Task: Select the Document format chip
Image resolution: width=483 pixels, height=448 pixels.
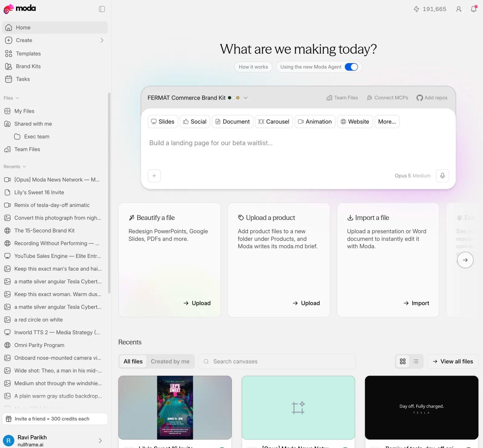Action: tap(232, 122)
